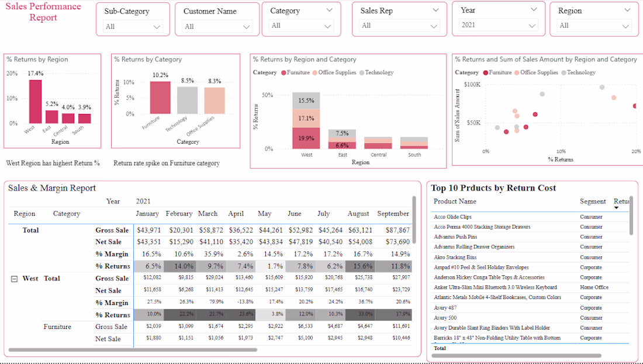Select Ampad #10 Peel & Seel Holiday Envelopes
The image size is (643, 364).
pyautogui.click(x=530, y=267)
